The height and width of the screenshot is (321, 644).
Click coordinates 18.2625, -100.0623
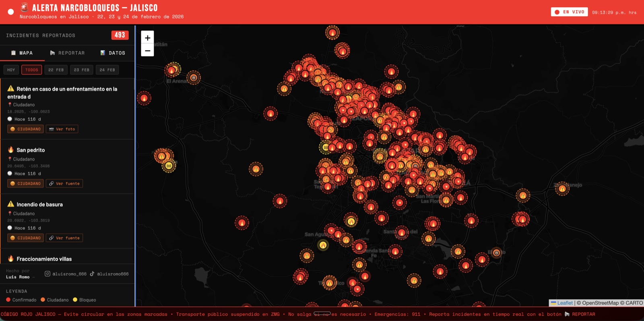[x=28, y=112]
